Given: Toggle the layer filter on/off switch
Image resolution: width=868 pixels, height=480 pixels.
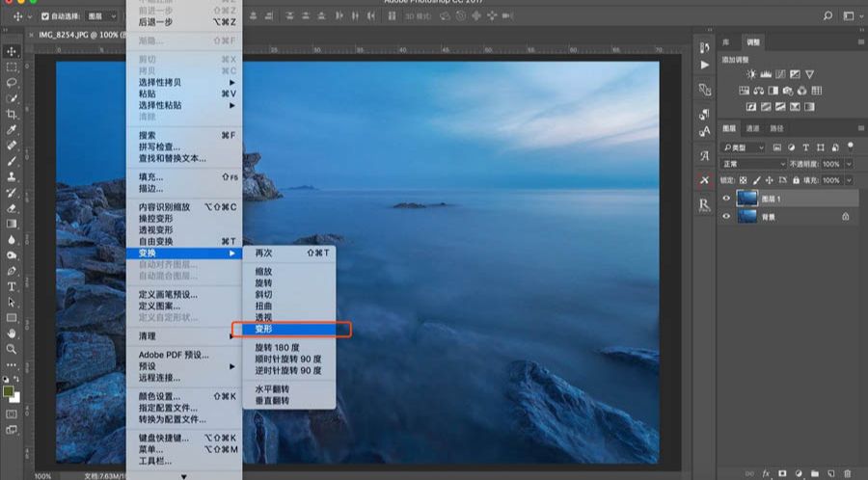Looking at the screenshot, I should tap(851, 147).
